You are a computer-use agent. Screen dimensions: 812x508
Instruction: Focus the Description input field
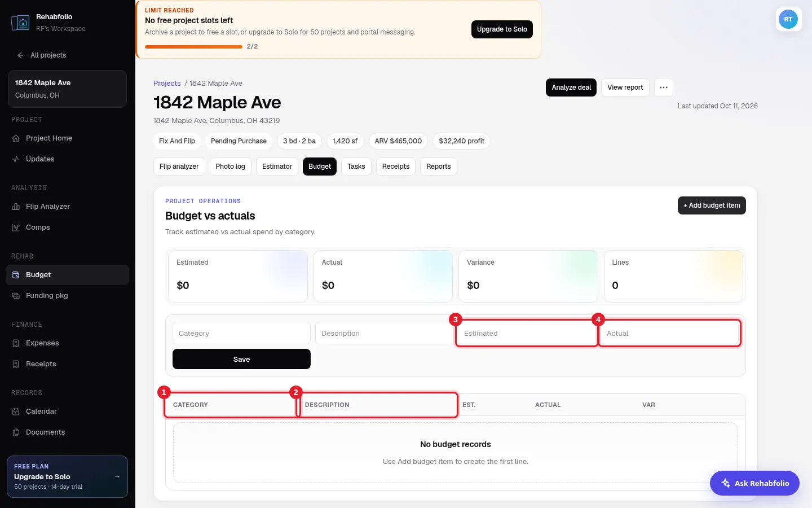coord(383,333)
